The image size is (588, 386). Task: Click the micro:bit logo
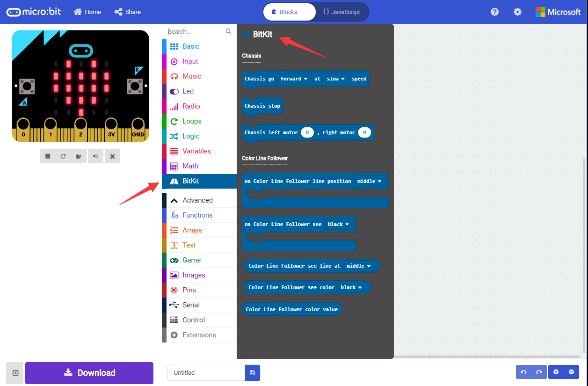pyautogui.click(x=34, y=12)
